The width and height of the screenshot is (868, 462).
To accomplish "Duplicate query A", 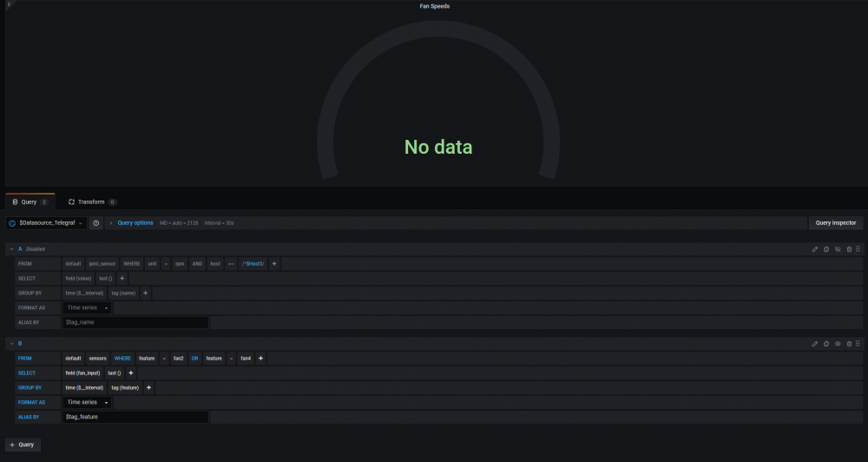I will pos(826,249).
